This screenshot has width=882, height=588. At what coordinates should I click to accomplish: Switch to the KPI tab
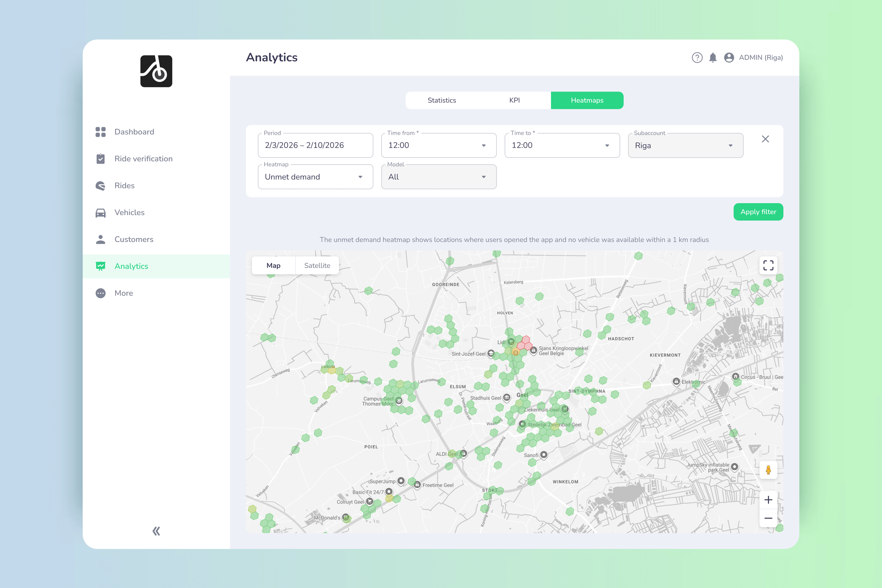(514, 100)
